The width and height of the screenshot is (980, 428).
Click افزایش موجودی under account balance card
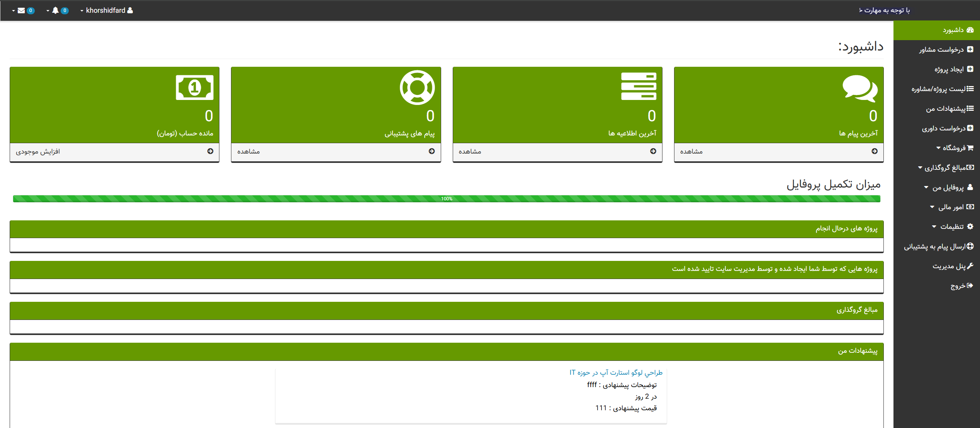pos(38,152)
